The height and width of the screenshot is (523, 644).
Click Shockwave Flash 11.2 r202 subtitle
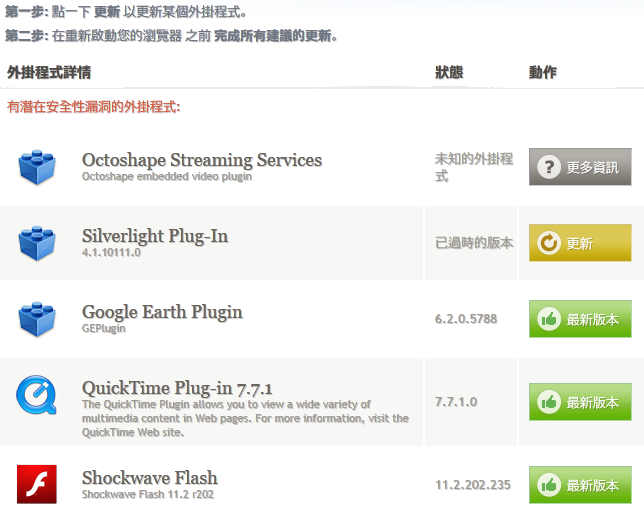point(148,494)
